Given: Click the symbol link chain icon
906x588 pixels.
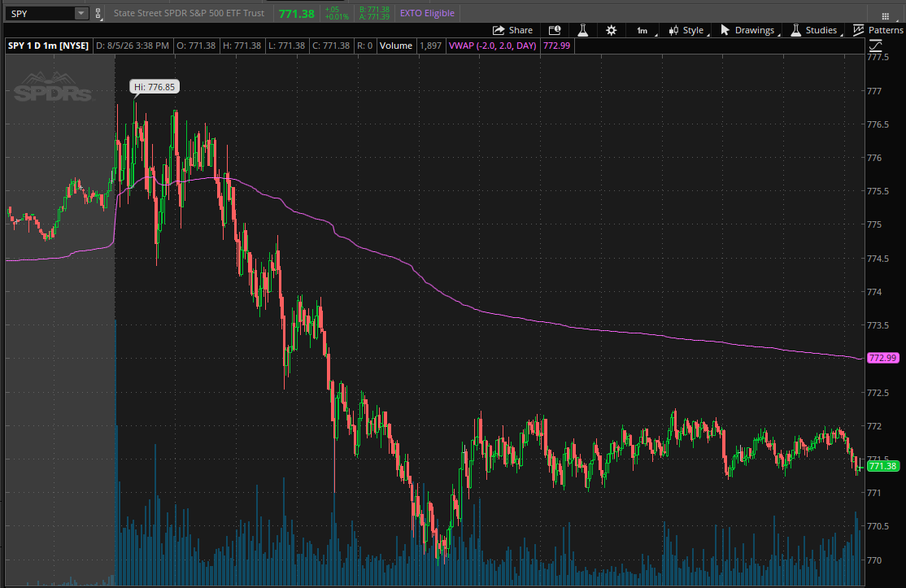Looking at the screenshot, I should tap(98, 13).
